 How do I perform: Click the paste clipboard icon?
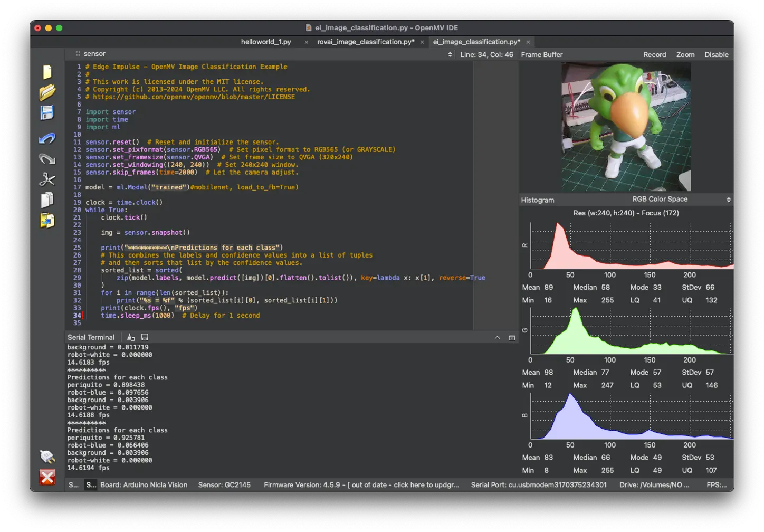(x=47, y=220)
